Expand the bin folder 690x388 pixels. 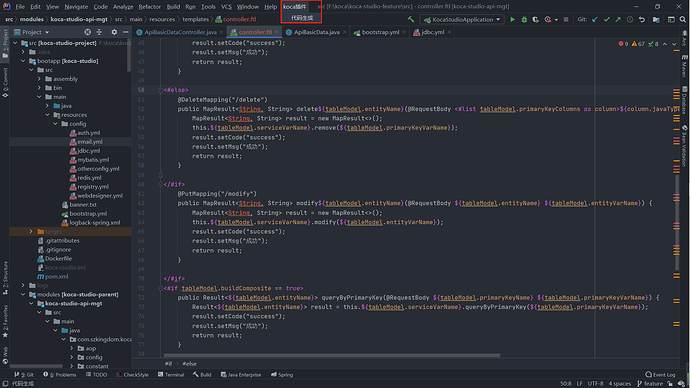(x=39, y=88)
